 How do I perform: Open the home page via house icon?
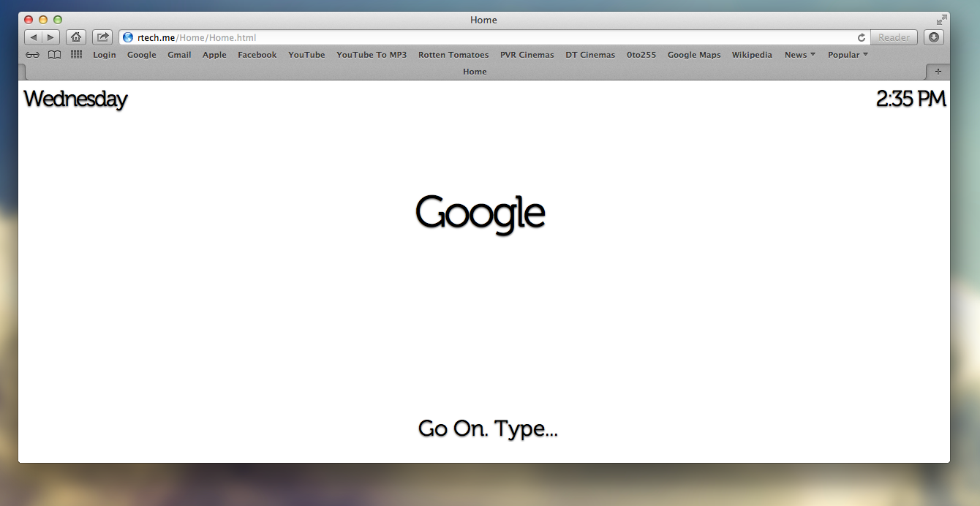point(76,37)
